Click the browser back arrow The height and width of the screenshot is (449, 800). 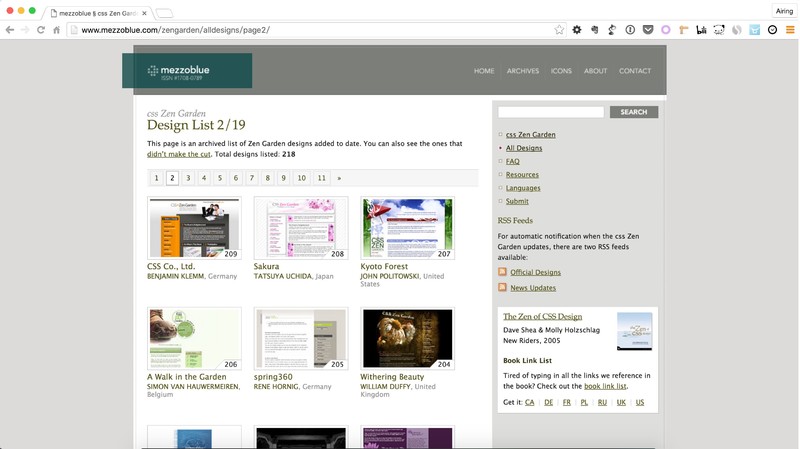coord(10,30)
